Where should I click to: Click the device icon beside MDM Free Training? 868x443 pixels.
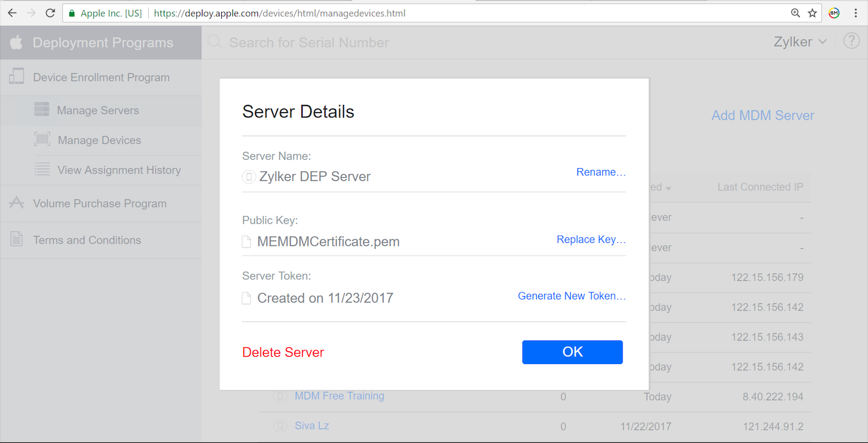pos(280,396)
